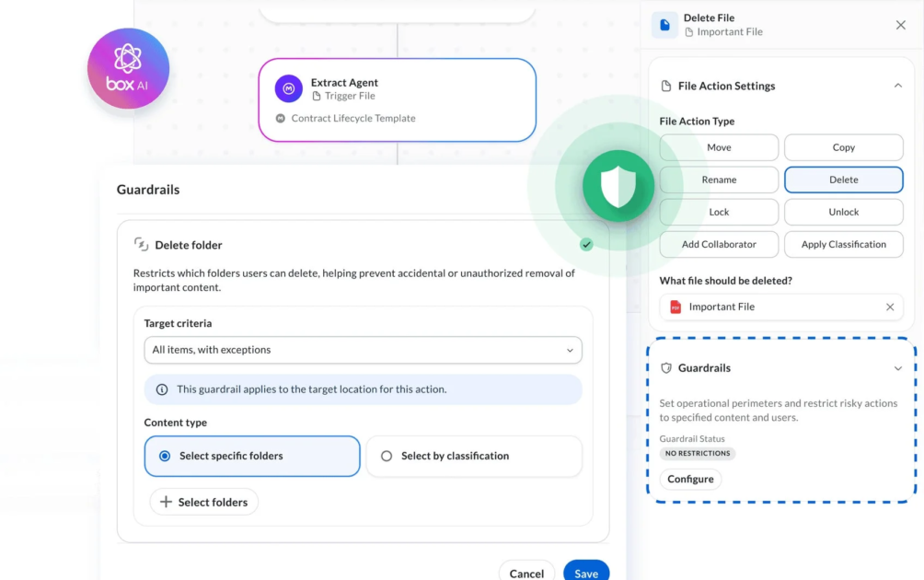This screenshot has width=924, height=580.
Task: Click the Delete folder action icon
Action: point(141,244)
